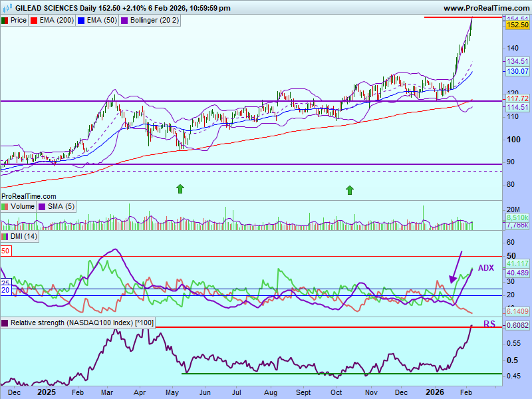This screenshot has height=399, width=532.
Task: Select the SMA (5) legend tab
Action: (x=61, y=207)
